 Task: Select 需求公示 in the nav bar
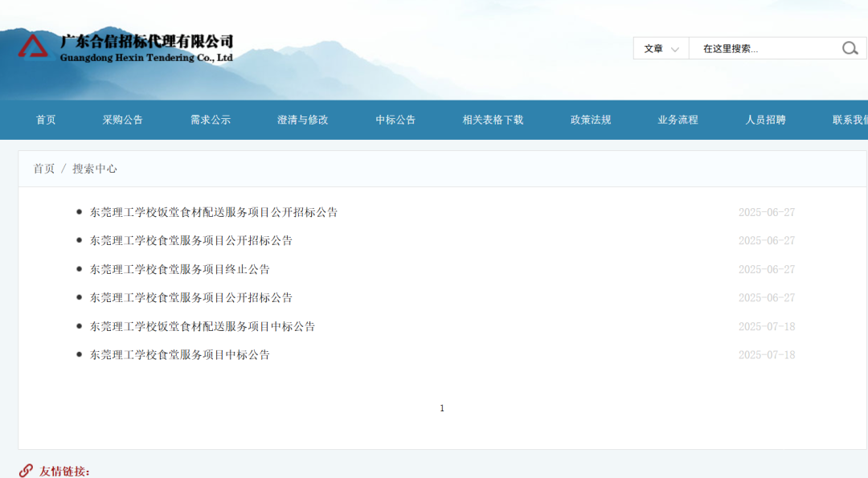[211, 120]
